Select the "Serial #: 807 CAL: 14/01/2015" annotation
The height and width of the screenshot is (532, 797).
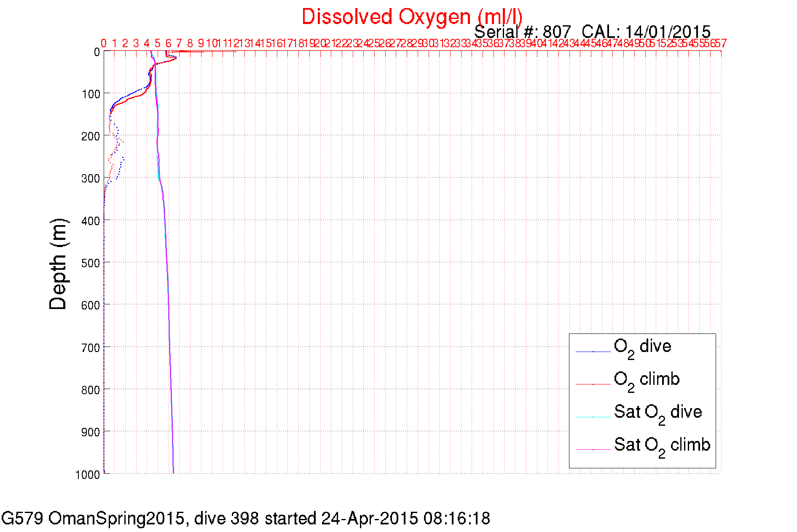(x=592, y=32)
